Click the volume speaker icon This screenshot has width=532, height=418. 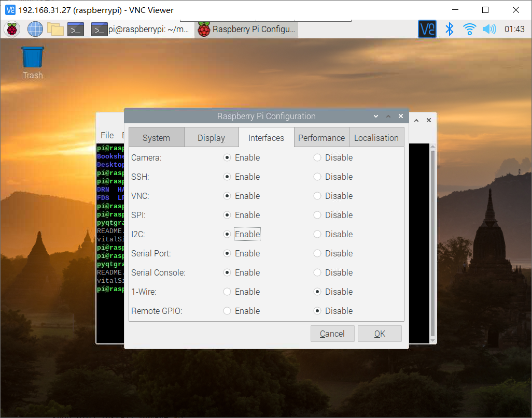(x=489, y=29)
